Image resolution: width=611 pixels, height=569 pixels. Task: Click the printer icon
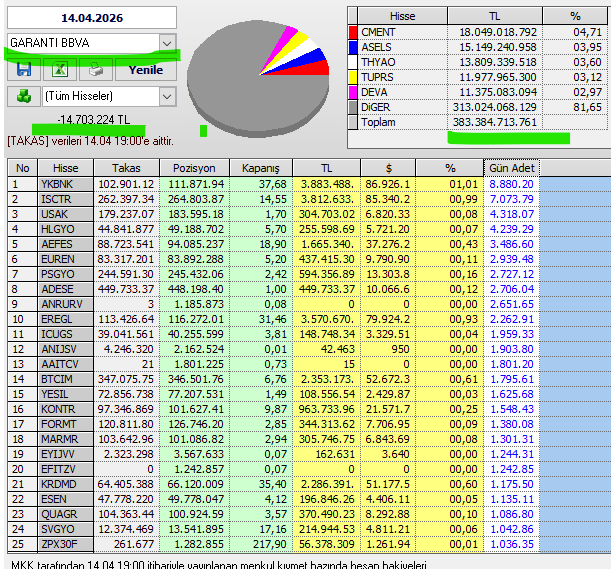coord(96,70)
